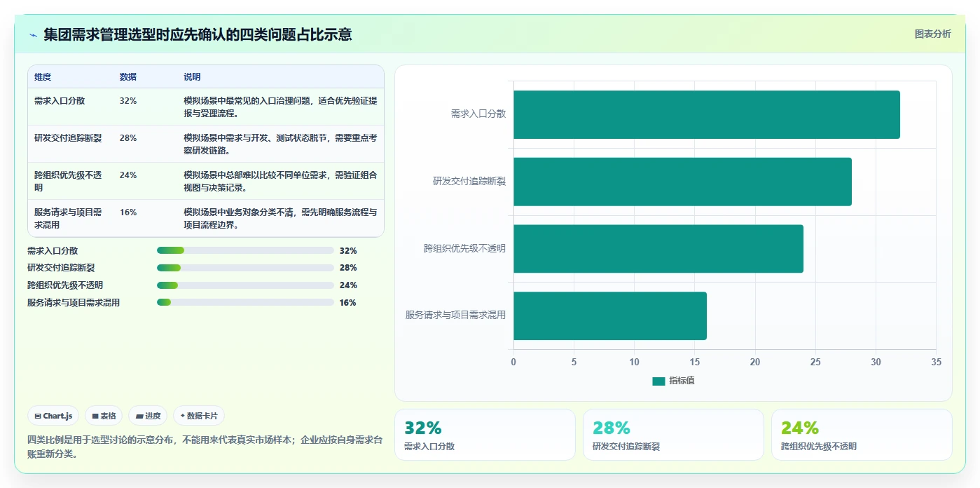Click the 研发交付追踪断裂 y-axis label

point(469,181)
